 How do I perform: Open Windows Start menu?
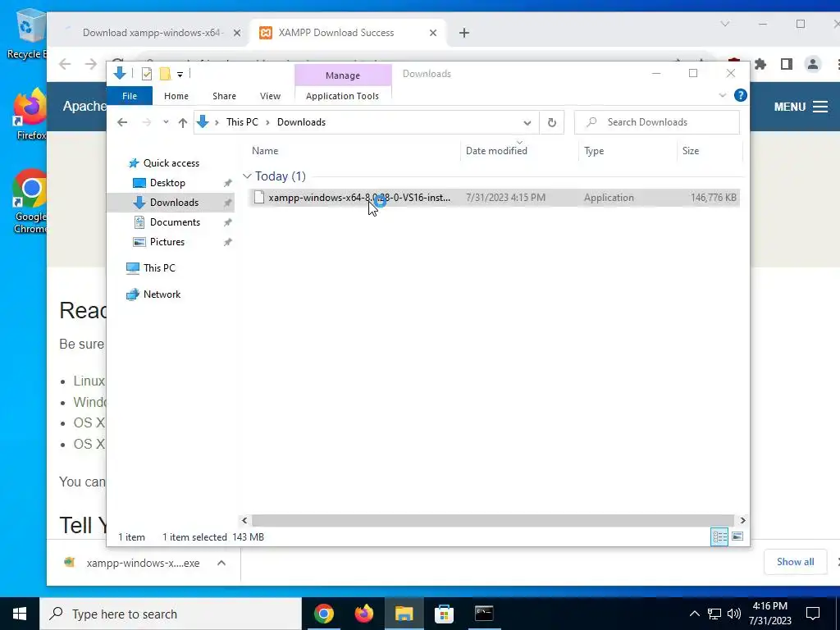point(20,614)
